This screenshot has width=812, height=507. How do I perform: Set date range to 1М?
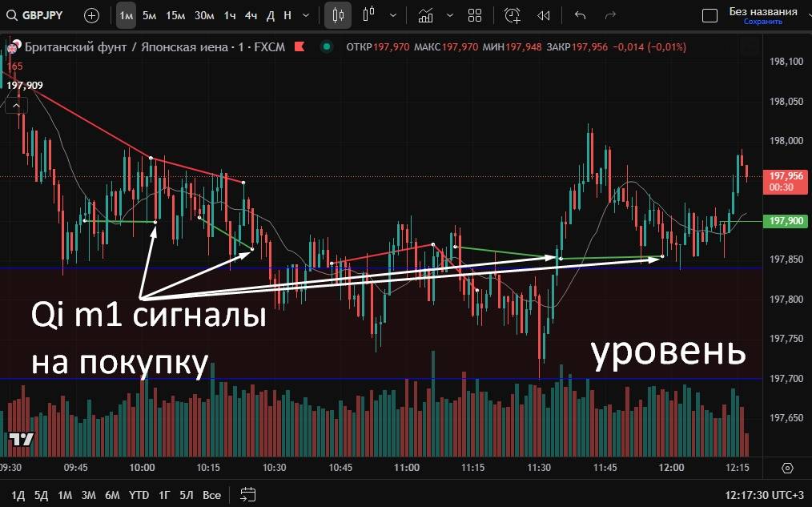65,495
